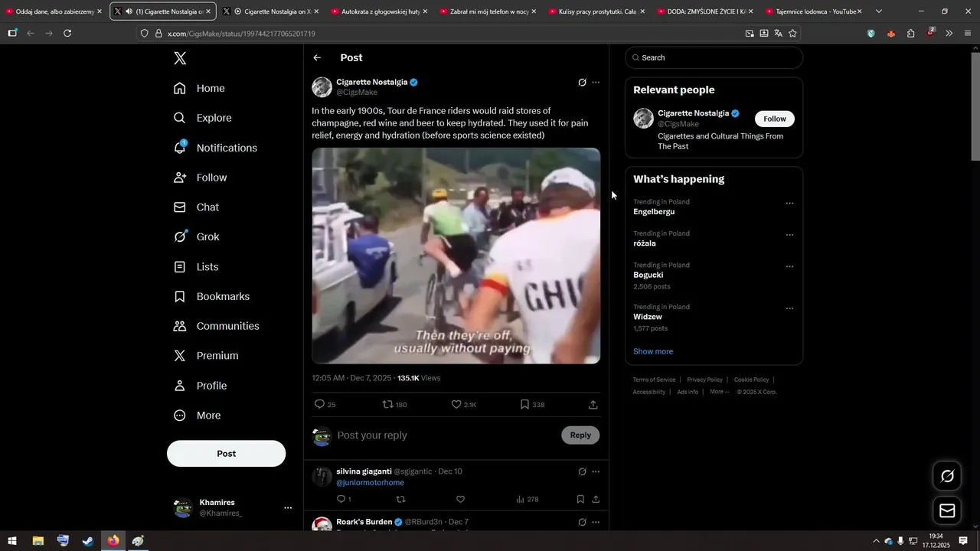This screenshot has width=980, height=551.
Task: Open the share icon under the post
Action: pyautogui.click(x=593, y=404)
